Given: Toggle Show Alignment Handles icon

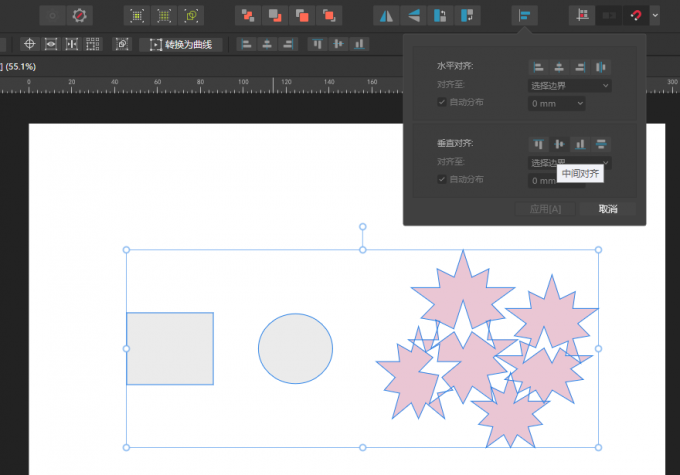Looking at the screenshot, I should 72,44.
